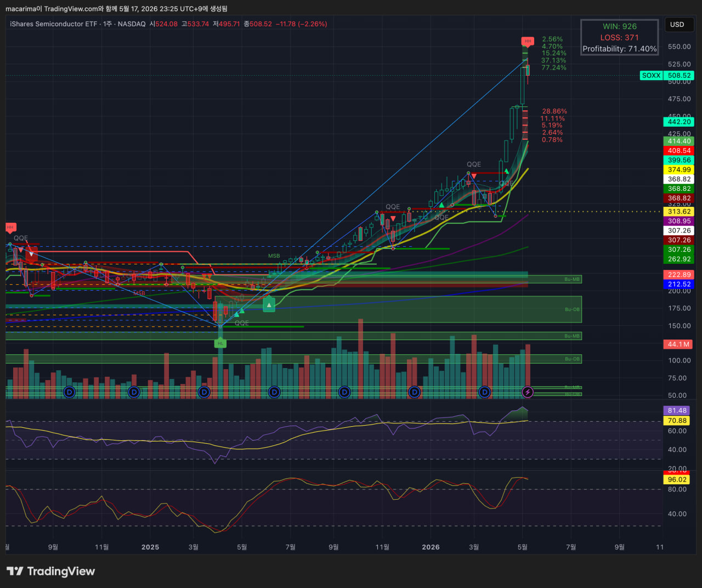The height and width of the screenshot is (588, 702).
Task: Click the December 2025 dividend D marker
Action: coord(415,392)
